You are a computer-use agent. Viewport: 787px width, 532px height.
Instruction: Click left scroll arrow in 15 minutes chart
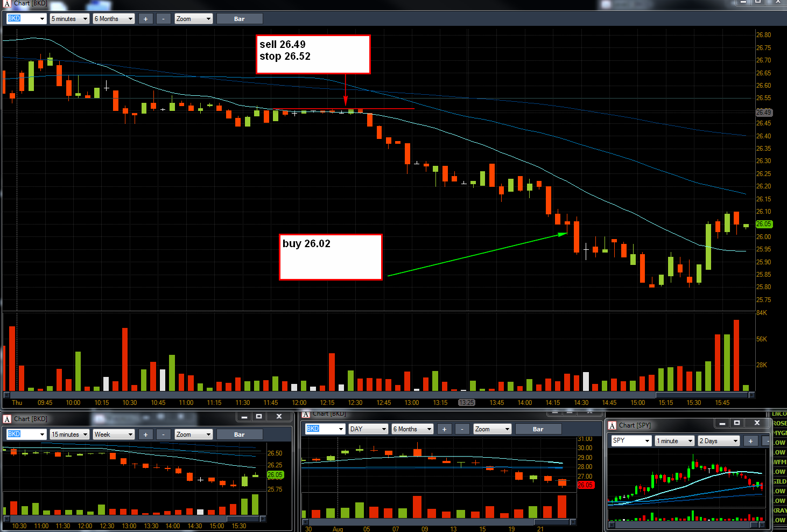tap(6, 519)
